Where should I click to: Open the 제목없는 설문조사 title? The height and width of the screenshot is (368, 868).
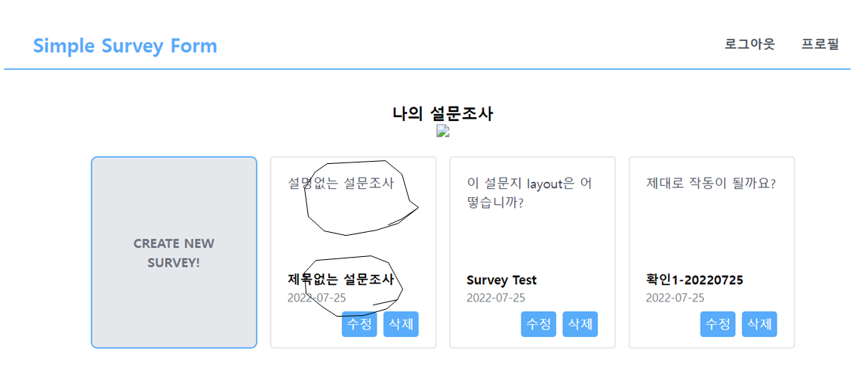(340, 280)
